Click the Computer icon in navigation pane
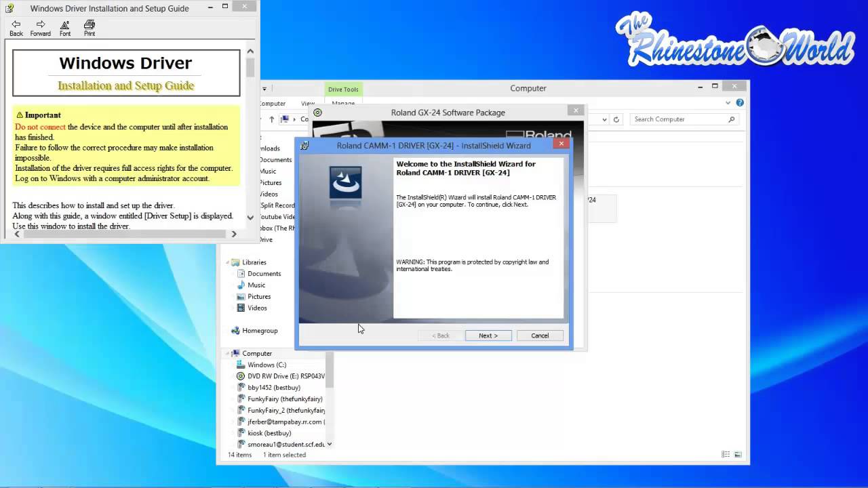The height and width of the screenshot is (488, 868). tap(236, 353)
